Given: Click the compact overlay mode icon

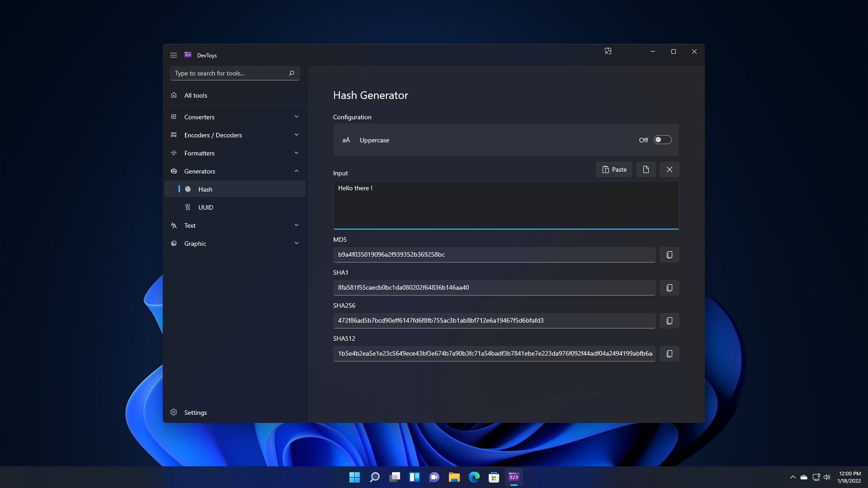Looking at the screenshot, I should [x=608, y=52].
